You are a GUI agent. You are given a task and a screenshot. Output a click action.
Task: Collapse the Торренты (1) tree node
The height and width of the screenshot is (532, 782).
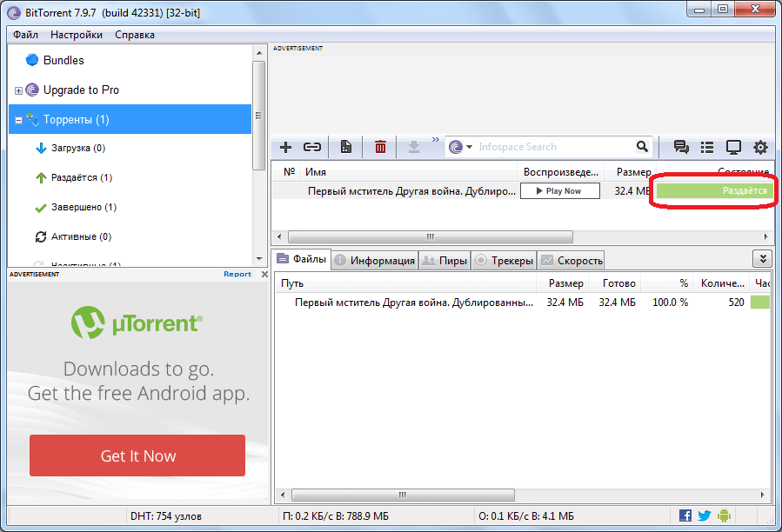pyautogui.click(x=18, y=120)
